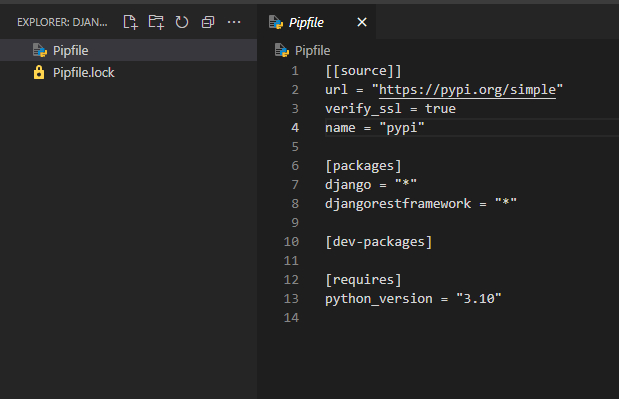Click the New File icon in Explorer
This screenshot has width=619, height=399.
(x=130, y=22)
